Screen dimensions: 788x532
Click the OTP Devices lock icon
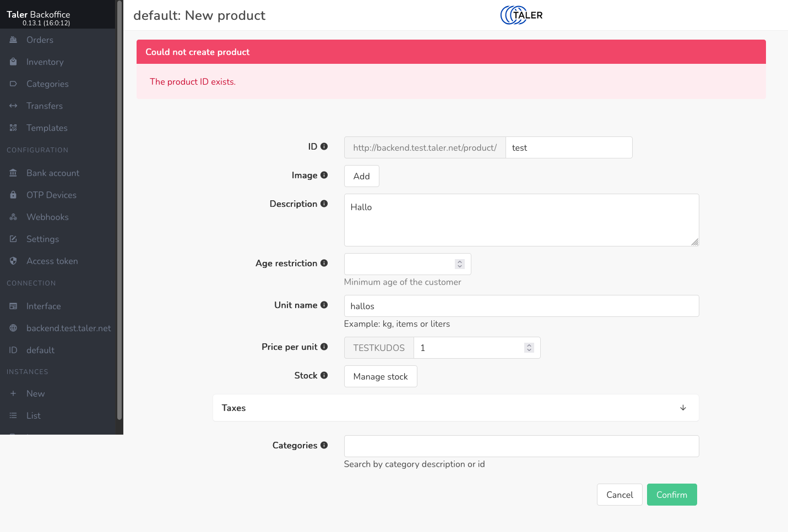(13, 195)
